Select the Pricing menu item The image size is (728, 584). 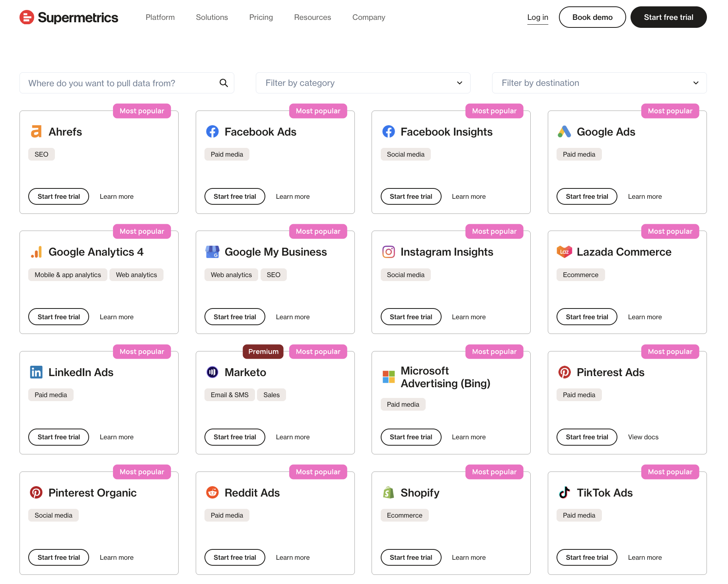(x=261, y=17)
